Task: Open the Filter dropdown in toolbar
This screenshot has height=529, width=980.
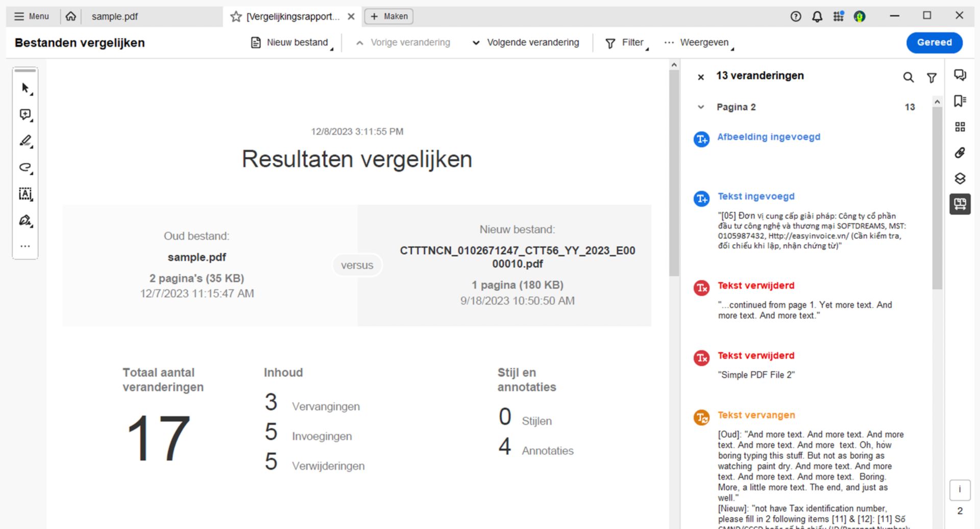Action: point(627,43)
